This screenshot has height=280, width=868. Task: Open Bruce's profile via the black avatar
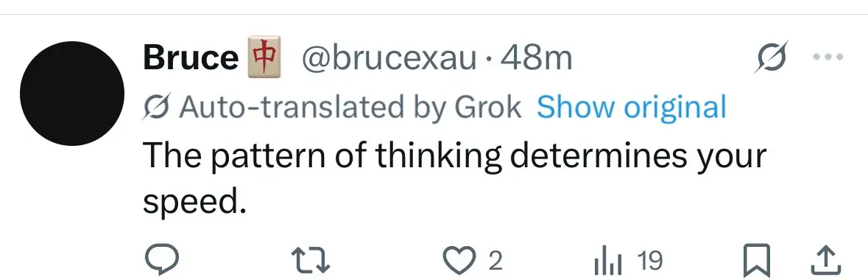72,94
